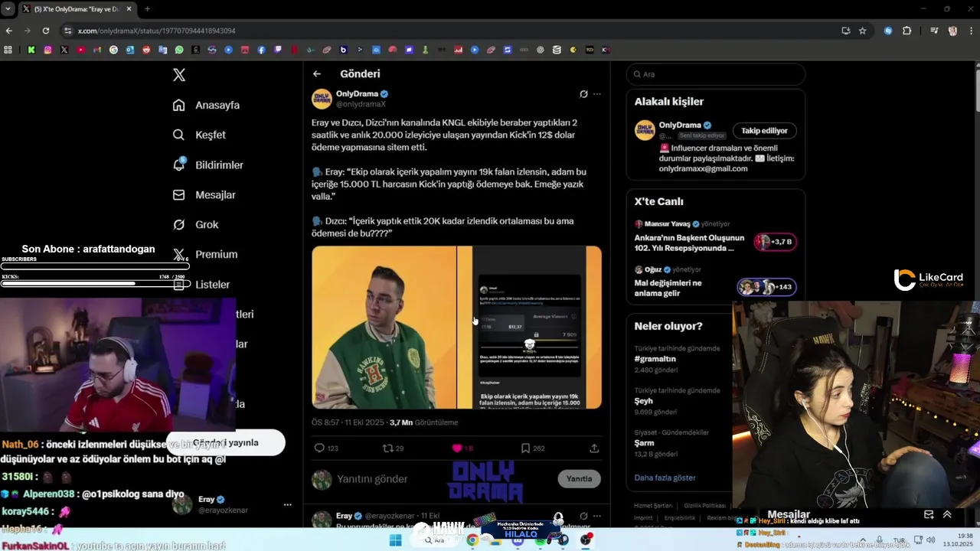Open the Spotify icon on the taskbar

[x=541, y=540]
